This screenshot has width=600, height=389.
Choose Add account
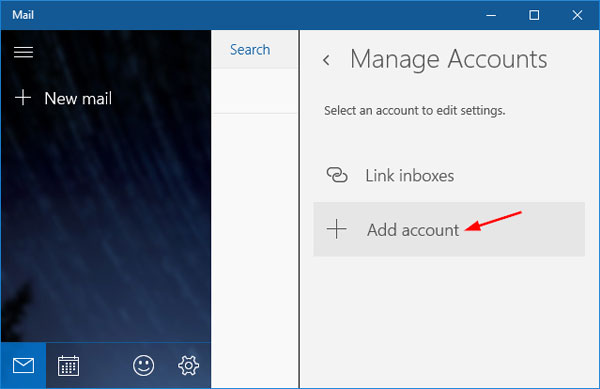[449, 229]
